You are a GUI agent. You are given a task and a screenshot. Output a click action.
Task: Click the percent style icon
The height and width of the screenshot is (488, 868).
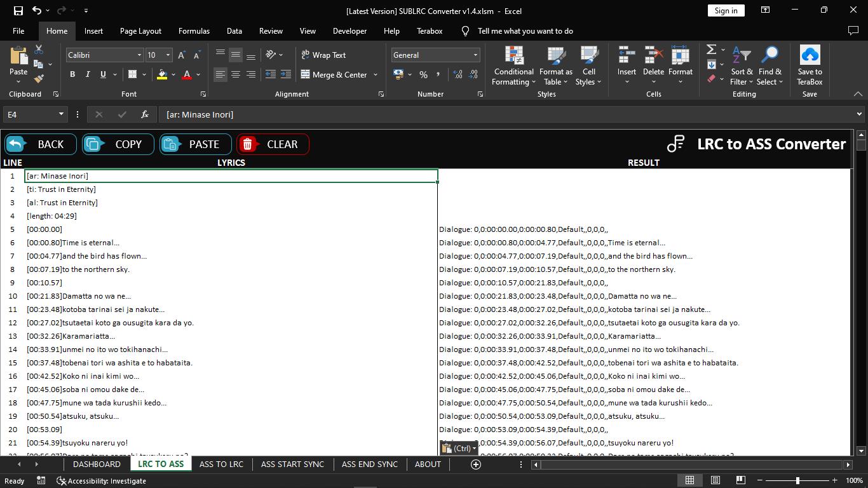[x=423, y=74]
